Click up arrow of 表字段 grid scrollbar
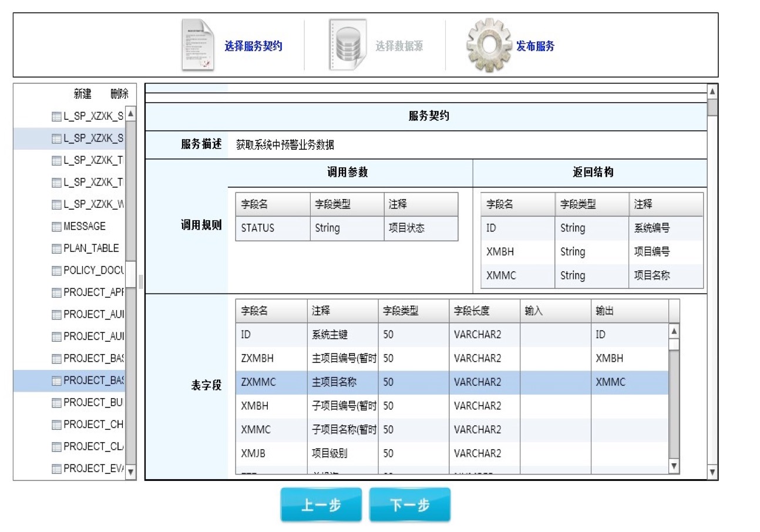The image size is (760, 532). (674, 331)
